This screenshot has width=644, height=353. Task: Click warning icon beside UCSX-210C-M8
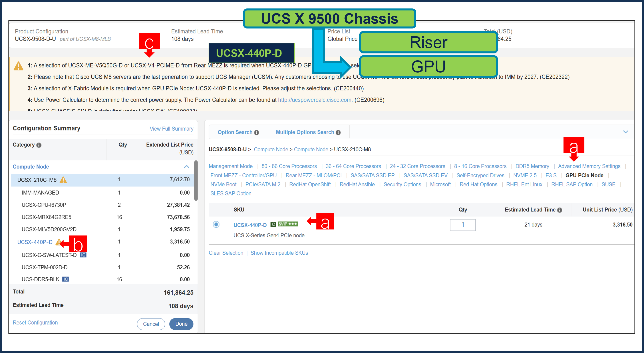tap(63, 180)
